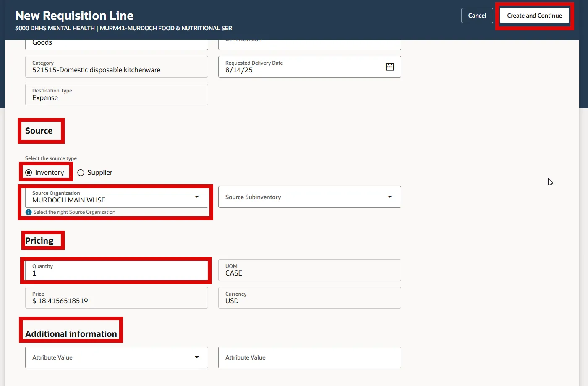588x386 pixels.
Task: Expand the Source Organization dropdown
Action: 197,197
